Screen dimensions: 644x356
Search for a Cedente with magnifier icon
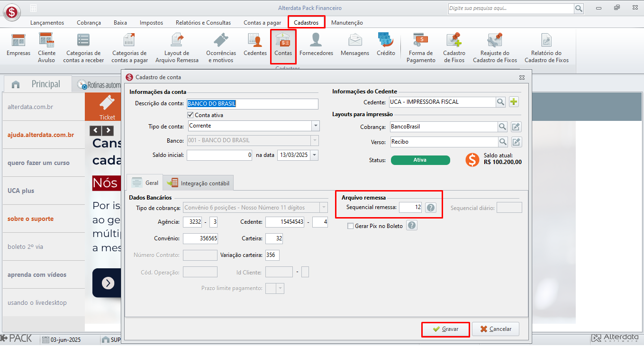click(501, 101)
